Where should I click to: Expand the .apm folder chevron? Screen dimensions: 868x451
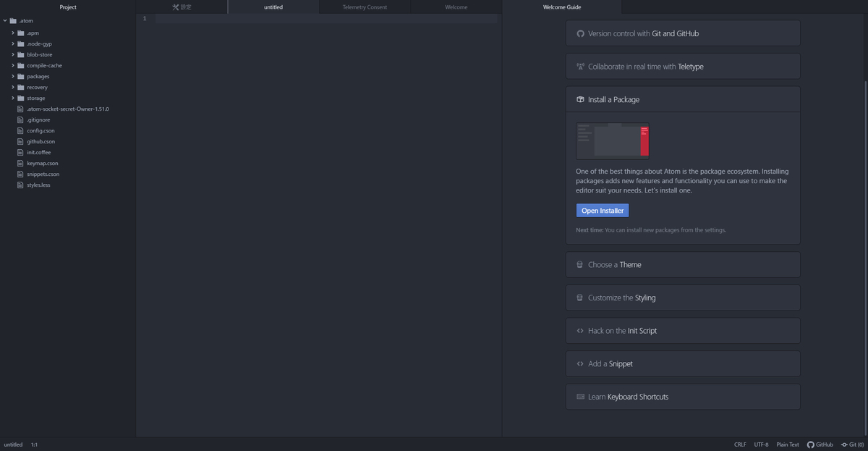(12, 33)
